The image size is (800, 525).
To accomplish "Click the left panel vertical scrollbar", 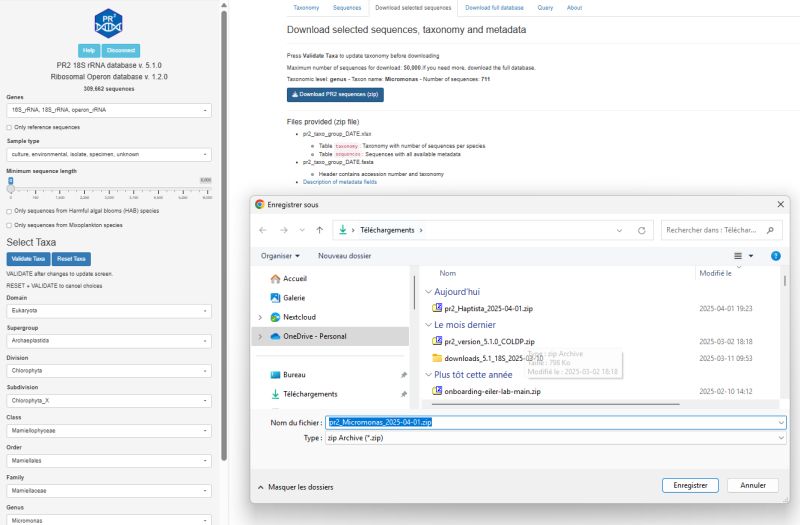I will (x=224, y=235).
